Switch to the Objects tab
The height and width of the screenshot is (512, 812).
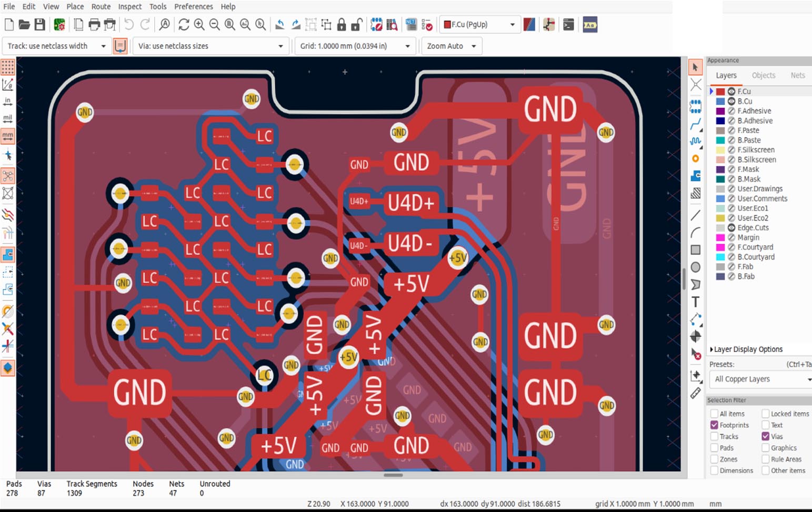763,75
